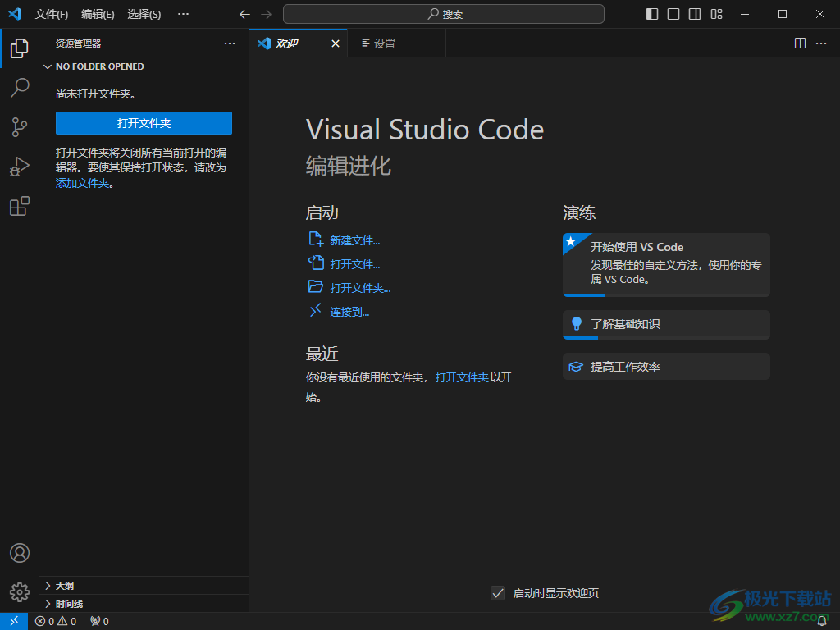The width and height of the screenshot is (840, 630).
Task: Open the title bar overflow menu ellipsis
Action: point(183,14)
